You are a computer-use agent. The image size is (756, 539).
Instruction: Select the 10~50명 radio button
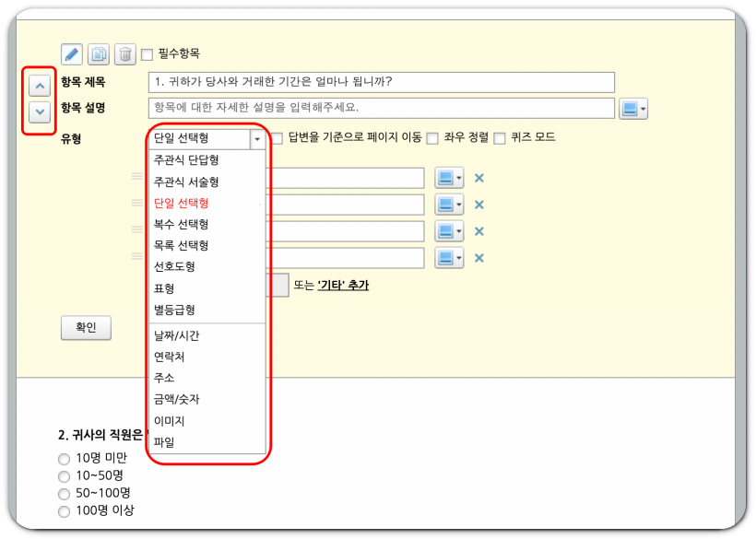[64, 477]
